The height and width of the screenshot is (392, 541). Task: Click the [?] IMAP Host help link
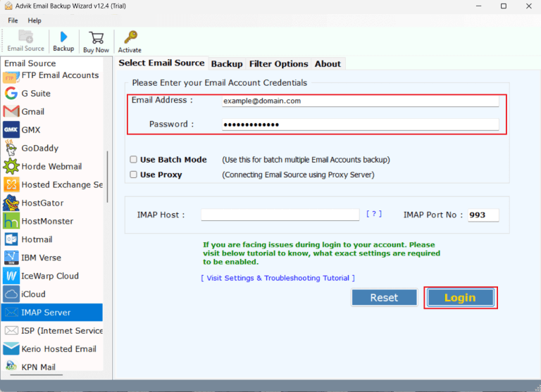point(374,214)
